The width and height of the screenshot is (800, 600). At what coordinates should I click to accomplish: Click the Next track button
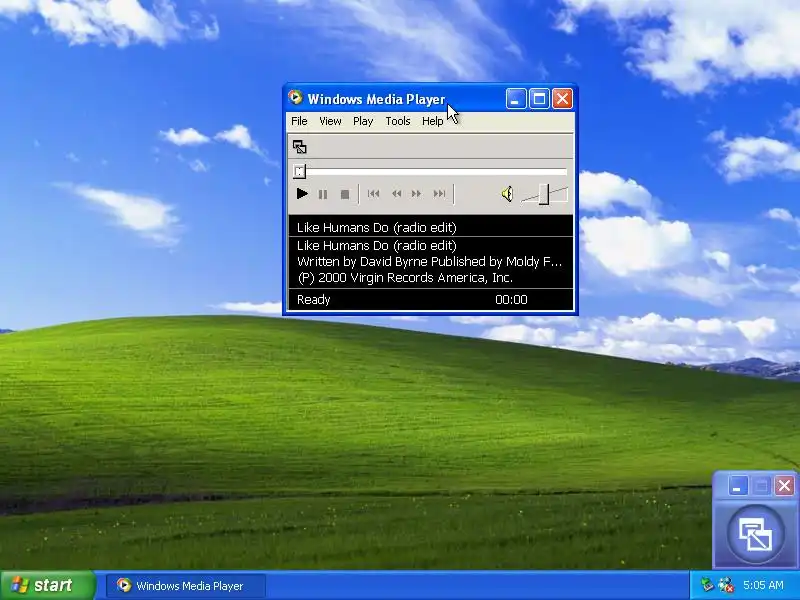click(439, 194)
